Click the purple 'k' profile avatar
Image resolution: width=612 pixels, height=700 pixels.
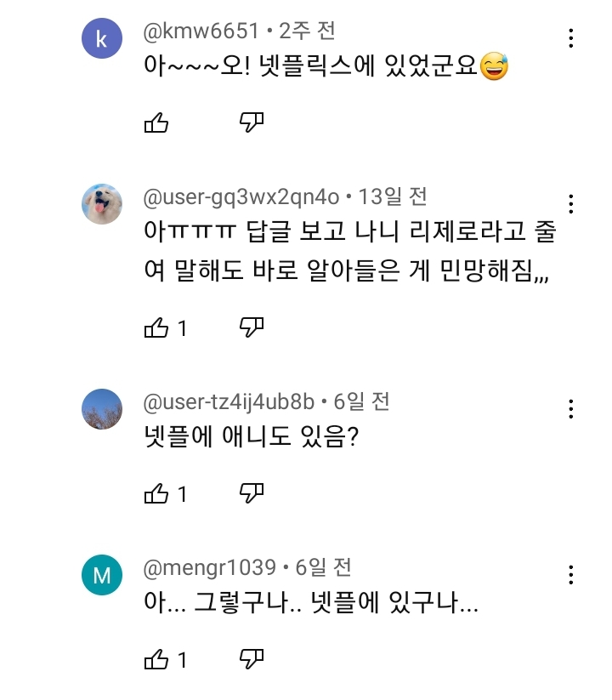tap(102, 38)
